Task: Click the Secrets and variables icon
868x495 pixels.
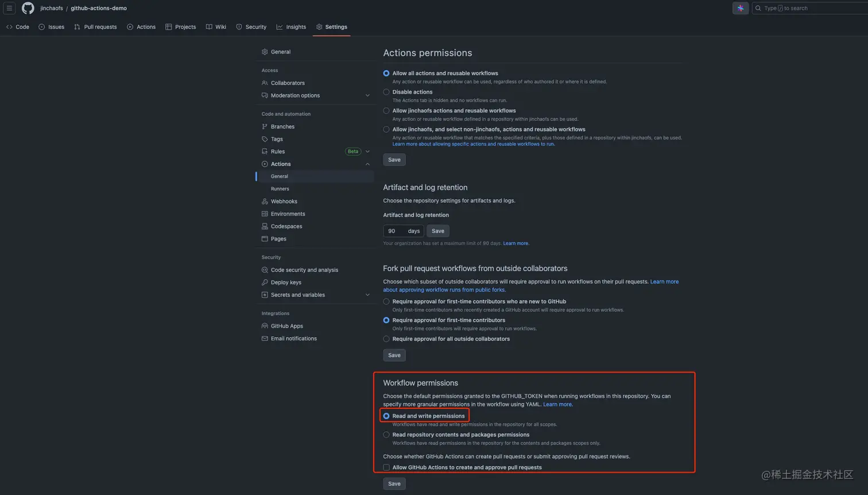Action: [265, 295]
